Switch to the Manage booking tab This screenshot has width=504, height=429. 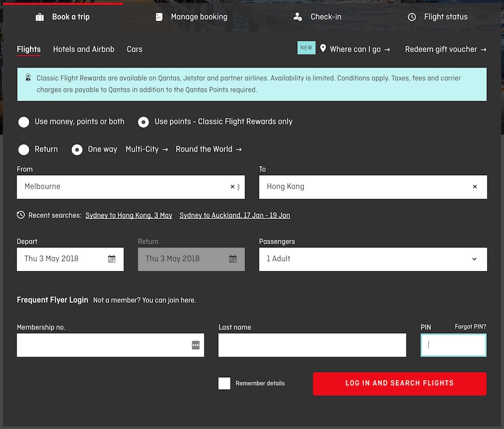coord(191,17)
